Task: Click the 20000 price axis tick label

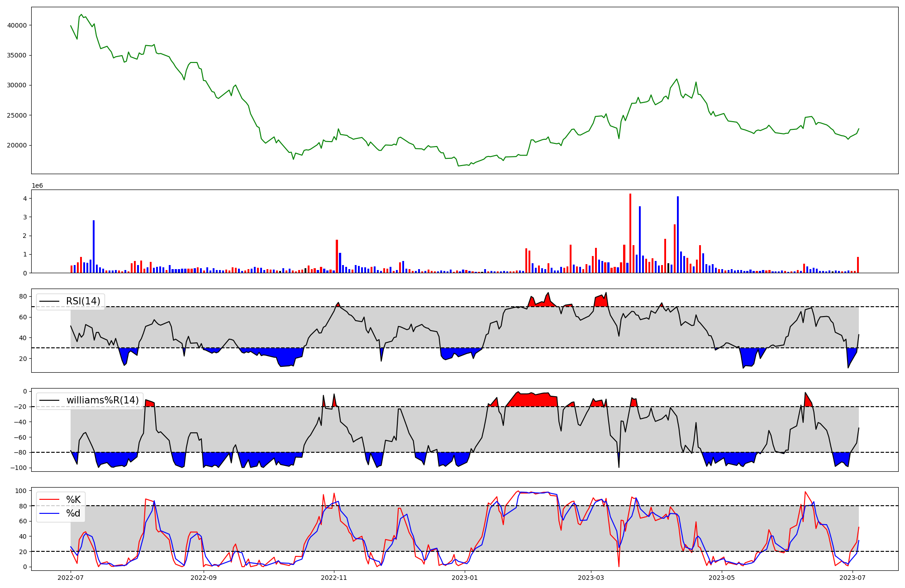Action: click(x=17, y=145)
